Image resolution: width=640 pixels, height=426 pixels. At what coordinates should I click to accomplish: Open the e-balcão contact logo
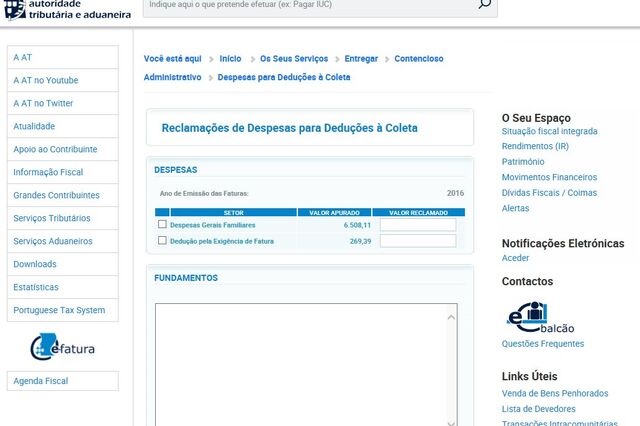[x=540, y=317]
